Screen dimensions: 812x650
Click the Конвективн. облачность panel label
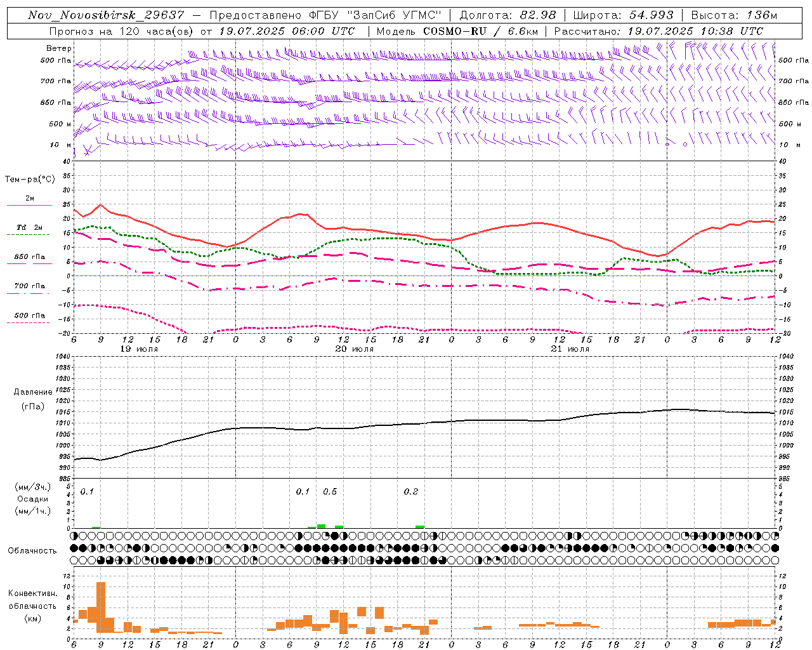pyautogui.click(x=32, y=606)
